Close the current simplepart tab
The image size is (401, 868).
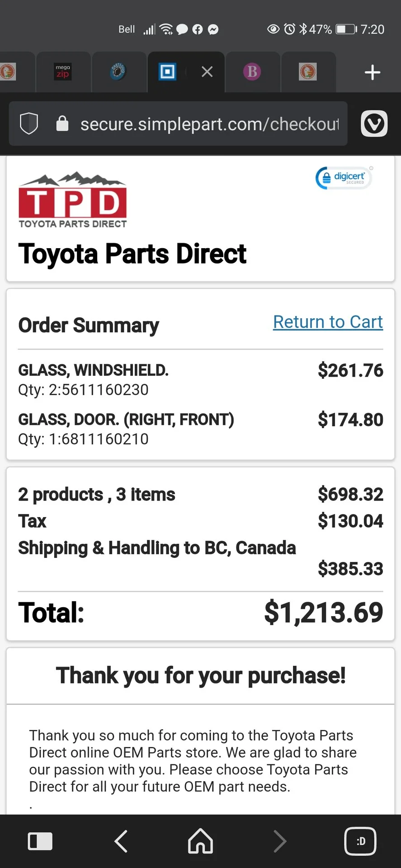pos(207,72)
